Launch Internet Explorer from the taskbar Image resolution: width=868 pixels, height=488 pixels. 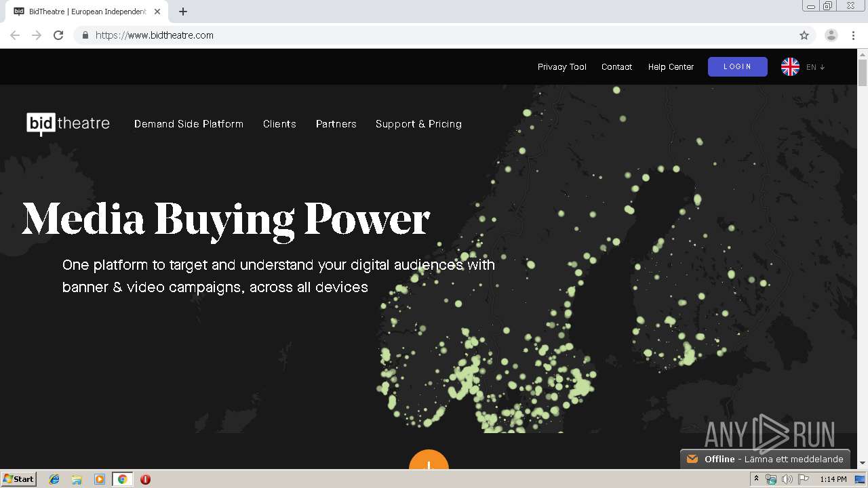point(54,479)
